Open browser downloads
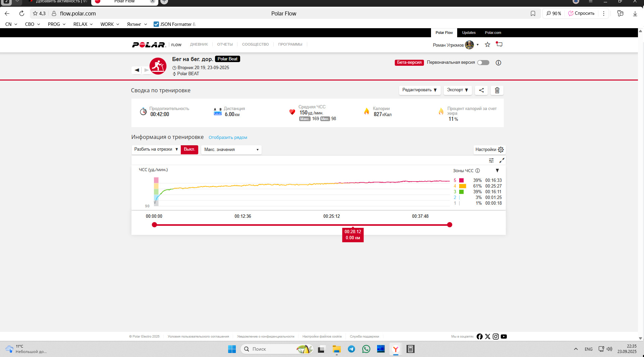 635,13
